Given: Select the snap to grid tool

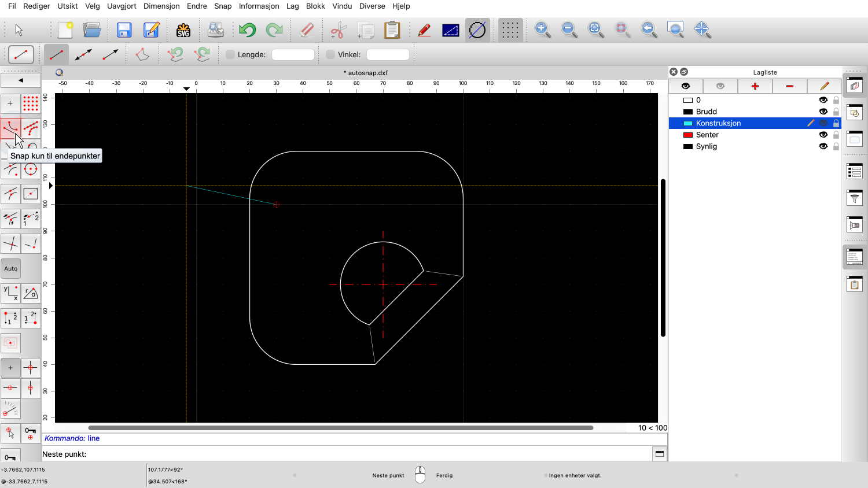Looking at the screenshot, I should pos(31,104).
